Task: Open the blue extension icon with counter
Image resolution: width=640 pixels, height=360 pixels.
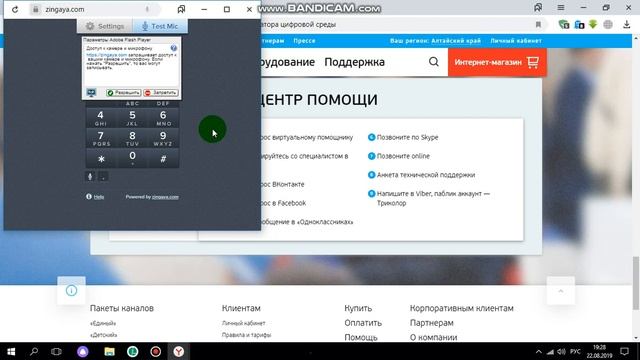Action: [x=579, y=24]
